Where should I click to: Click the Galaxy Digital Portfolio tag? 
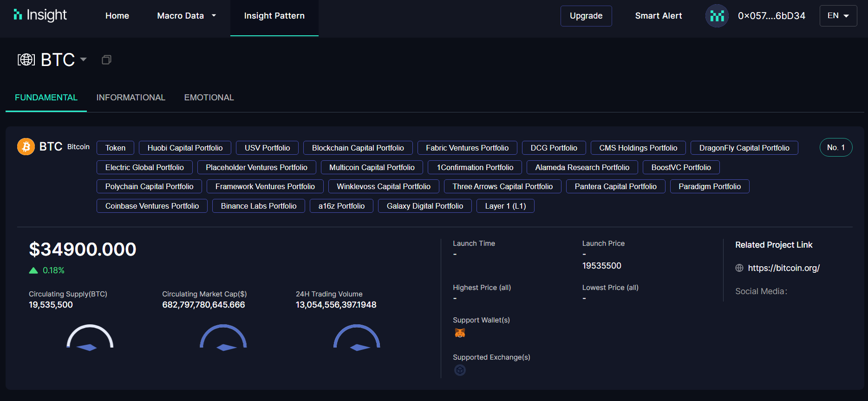[x=425, y=206]
